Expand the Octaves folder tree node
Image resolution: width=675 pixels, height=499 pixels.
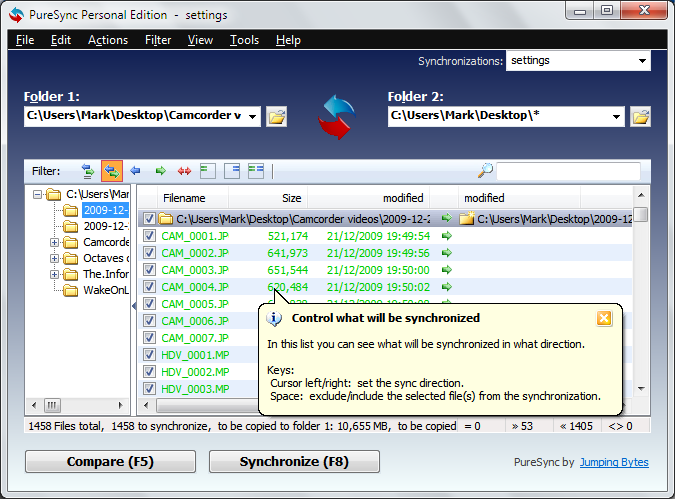(54, 258)
